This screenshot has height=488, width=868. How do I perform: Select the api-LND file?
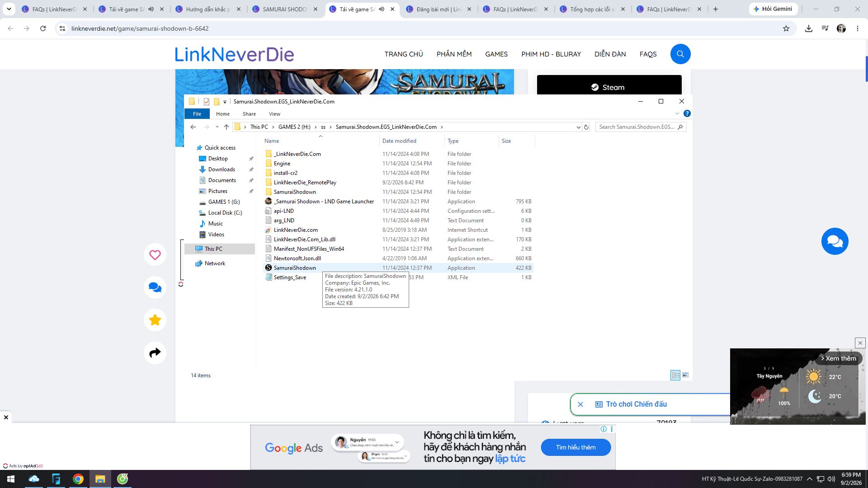click(x=284, y=211)
